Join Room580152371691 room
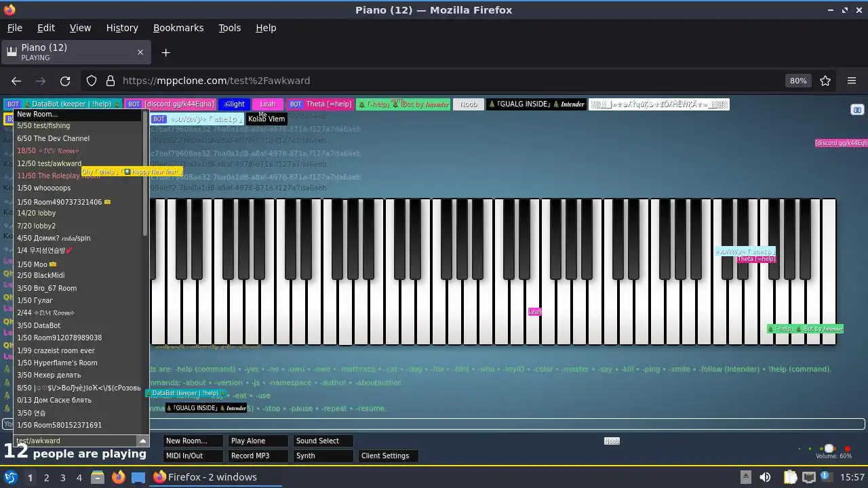Screen dimensions: 868x488 click(78, 425)
